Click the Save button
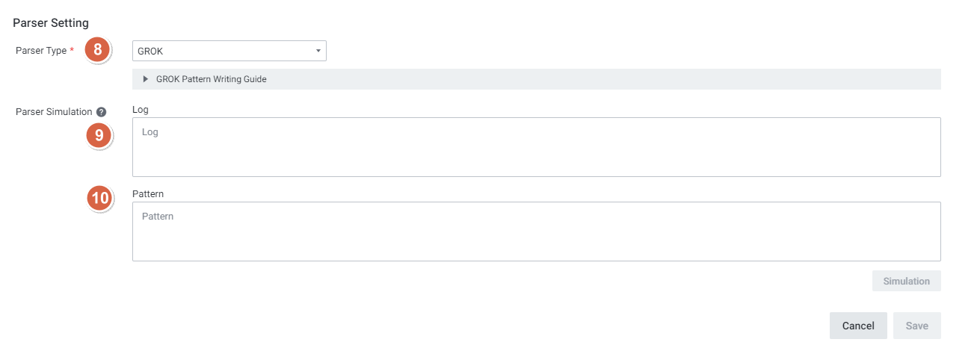Viewport: 980px width, 354px height. (x=916, y=326)
